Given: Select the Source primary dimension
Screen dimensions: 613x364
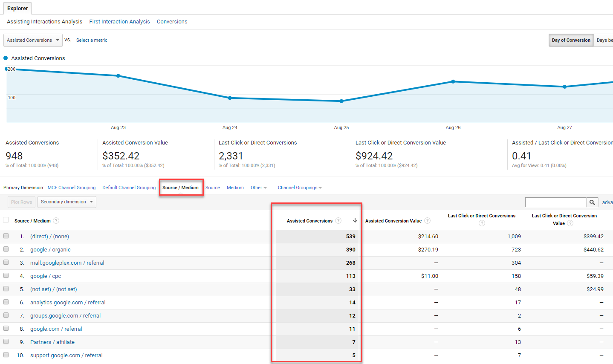Looking at the screenshot, I should [x=213, y=188].
